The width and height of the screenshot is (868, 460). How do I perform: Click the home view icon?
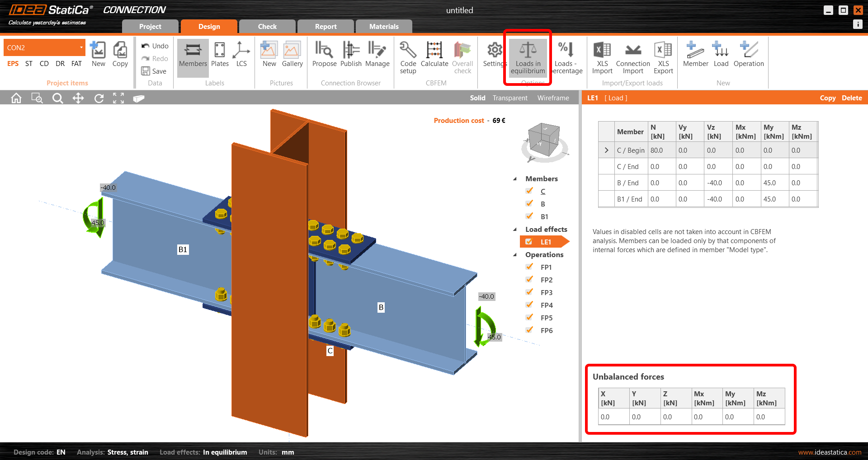(16, 98)
